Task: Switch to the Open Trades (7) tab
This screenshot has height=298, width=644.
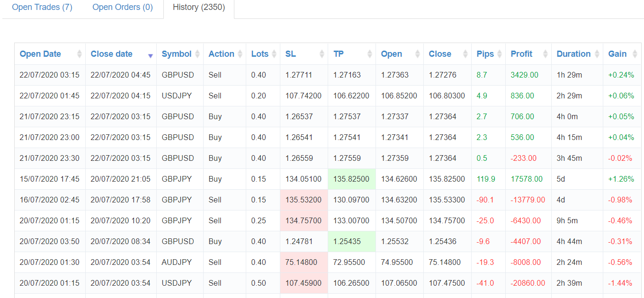Action: click(42, 8)
